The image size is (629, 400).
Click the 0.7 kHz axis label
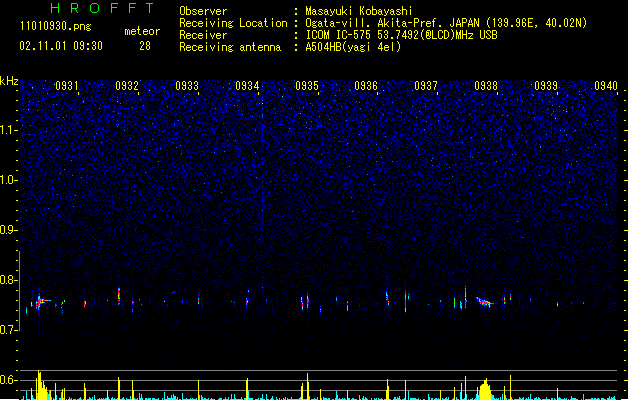(9, 330)
